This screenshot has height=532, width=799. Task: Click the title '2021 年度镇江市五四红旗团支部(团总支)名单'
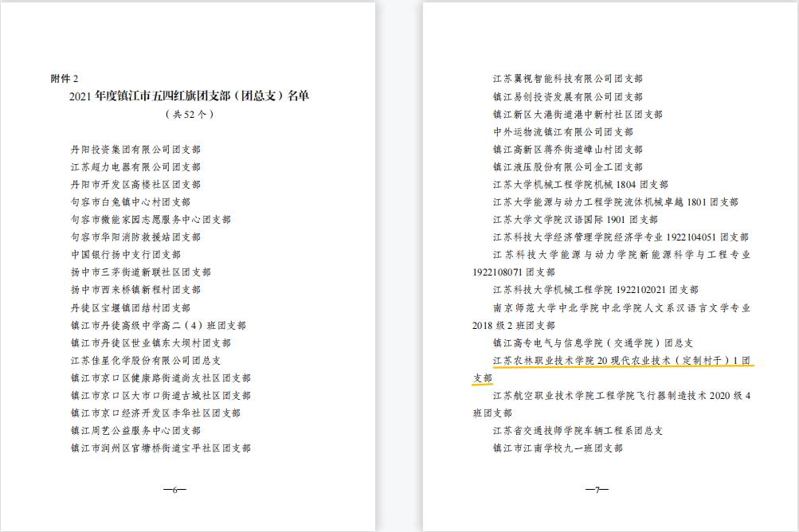[x=189, y=96]
